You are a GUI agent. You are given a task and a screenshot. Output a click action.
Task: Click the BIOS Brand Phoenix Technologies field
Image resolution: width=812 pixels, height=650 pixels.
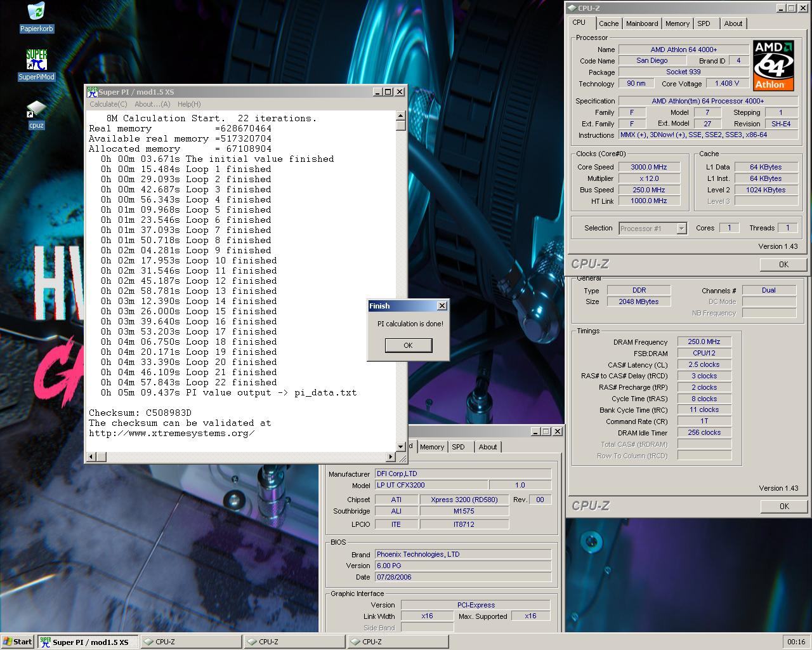point(463,554)
